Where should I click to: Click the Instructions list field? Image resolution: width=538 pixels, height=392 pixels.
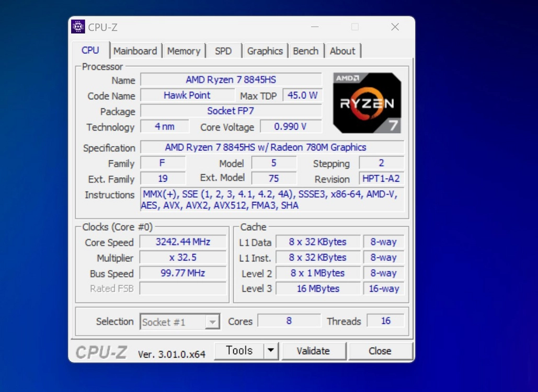pyautogui.click(x=272, y=200)
